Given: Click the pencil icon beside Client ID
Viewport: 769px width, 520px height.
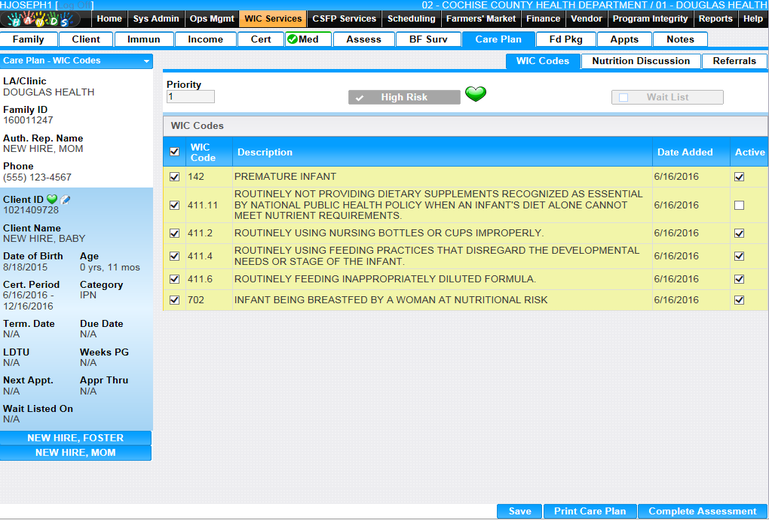Looking at the screenshot, I should (66, 200).
